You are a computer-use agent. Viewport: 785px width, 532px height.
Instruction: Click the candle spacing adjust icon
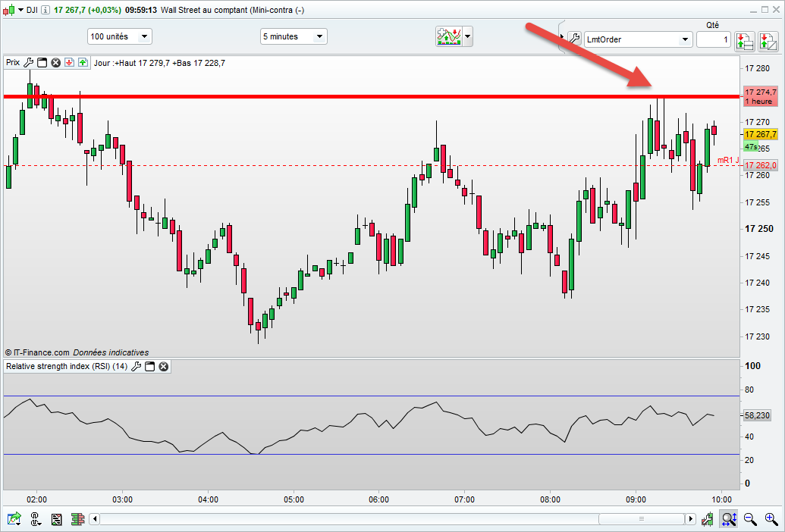click(708, 519)
